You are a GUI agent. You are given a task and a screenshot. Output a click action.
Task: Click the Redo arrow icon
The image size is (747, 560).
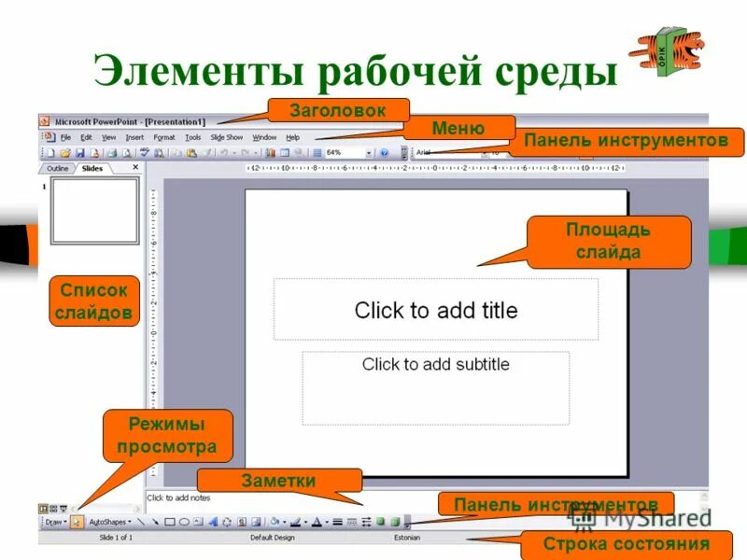click(244, 153)
